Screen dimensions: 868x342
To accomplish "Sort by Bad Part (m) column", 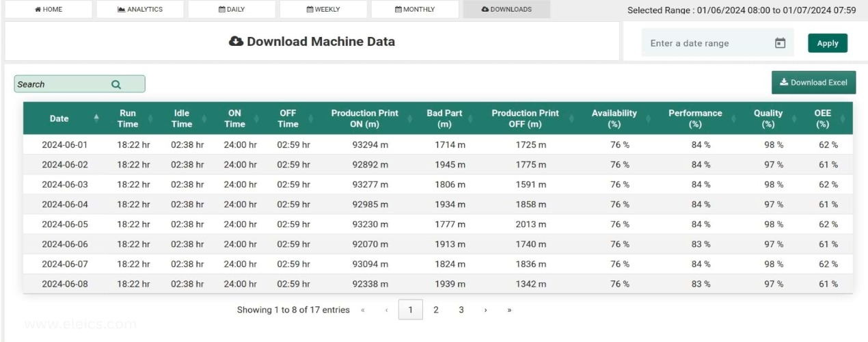I will 444,118.
